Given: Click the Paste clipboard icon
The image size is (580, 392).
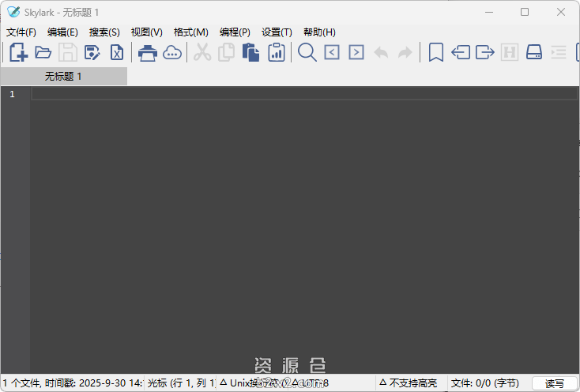Looking at the screenshot, I should point(251,53).
